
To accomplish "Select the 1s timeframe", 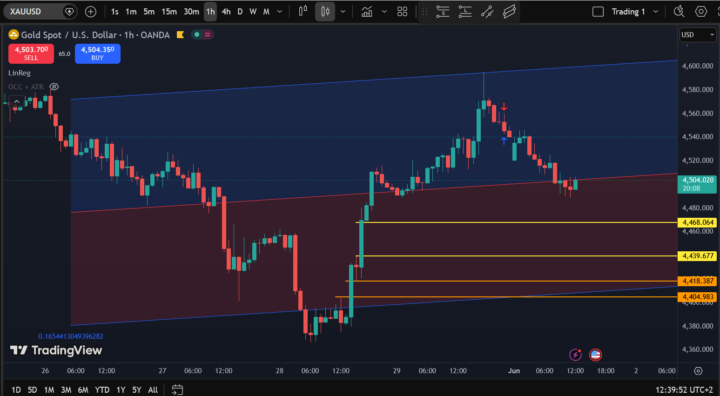I will 115,12.
